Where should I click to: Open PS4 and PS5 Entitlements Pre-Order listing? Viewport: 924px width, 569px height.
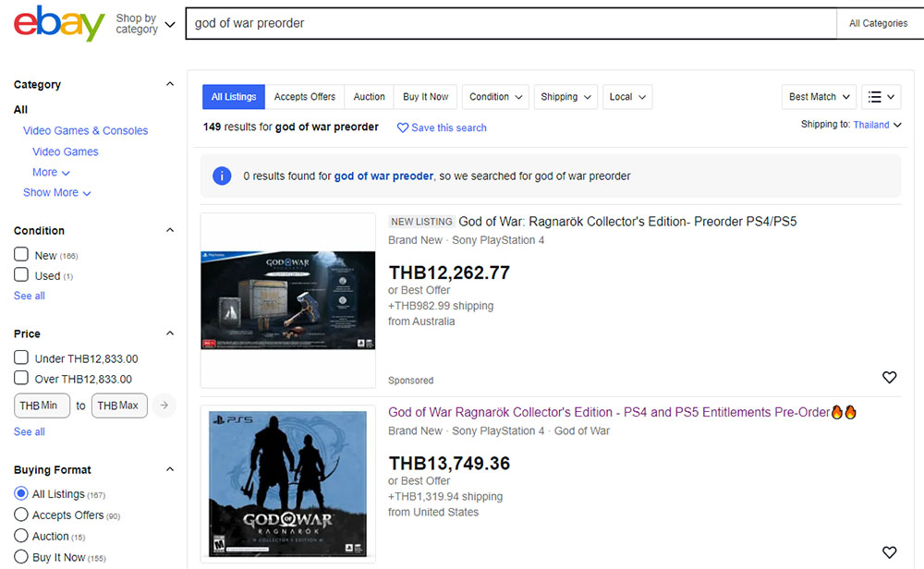622,412
